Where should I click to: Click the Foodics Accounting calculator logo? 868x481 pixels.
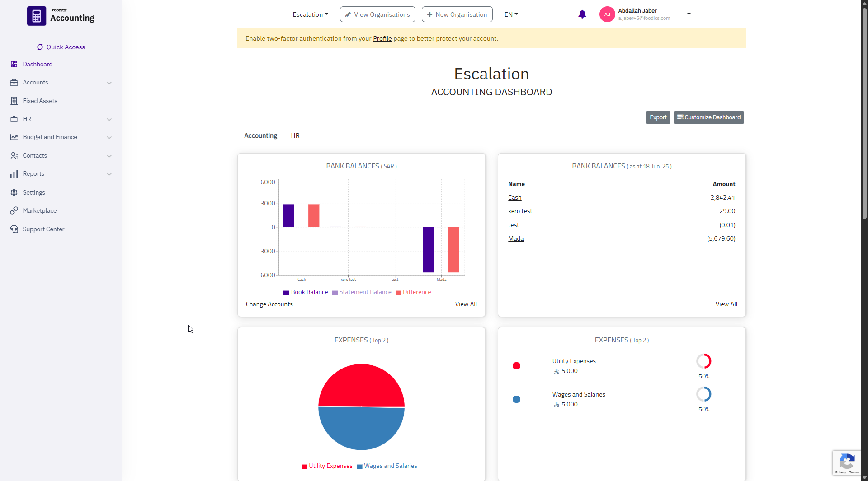pos(37,16)
